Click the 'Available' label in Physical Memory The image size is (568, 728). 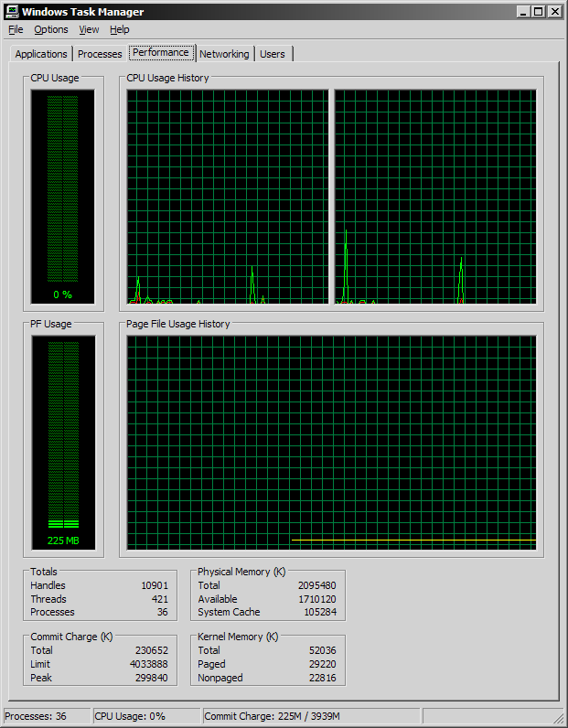[x=218, y=599]
